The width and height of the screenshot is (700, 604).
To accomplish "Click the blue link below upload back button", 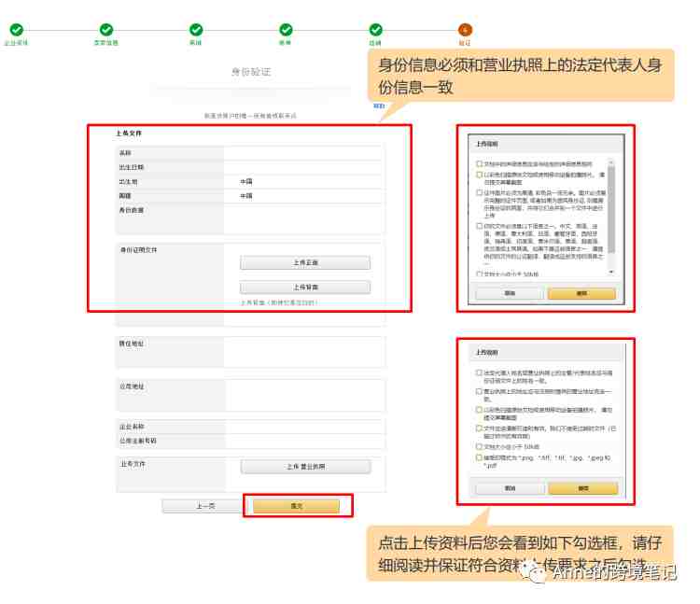I will (279, 302).
